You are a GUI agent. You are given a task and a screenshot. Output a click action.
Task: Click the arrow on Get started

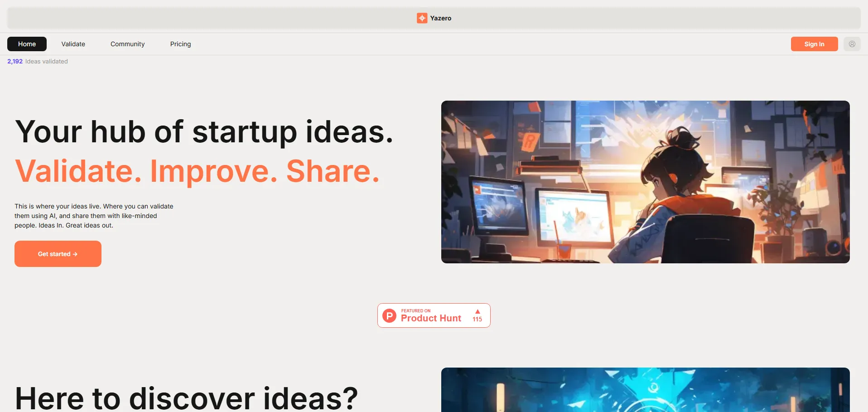point(75,254)
